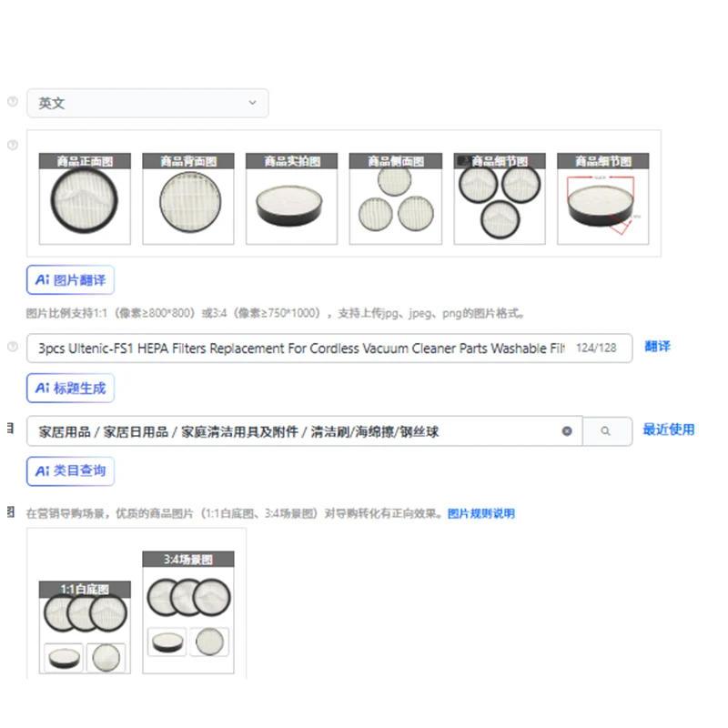
Task: Click the AI 标题生成 button
Action: (x=71, y=389)
